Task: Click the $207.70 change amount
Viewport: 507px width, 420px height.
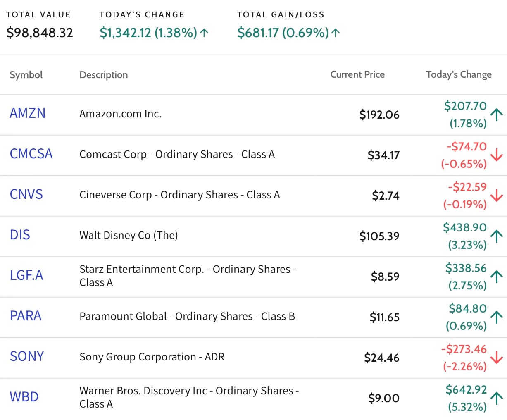Action: [465, 106]
